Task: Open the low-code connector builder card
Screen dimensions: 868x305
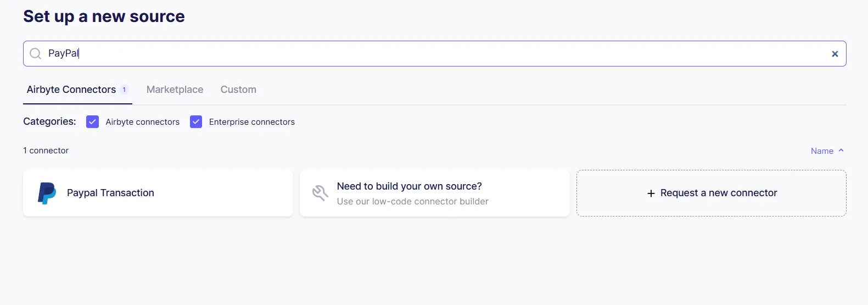Action: pos(435,193)
